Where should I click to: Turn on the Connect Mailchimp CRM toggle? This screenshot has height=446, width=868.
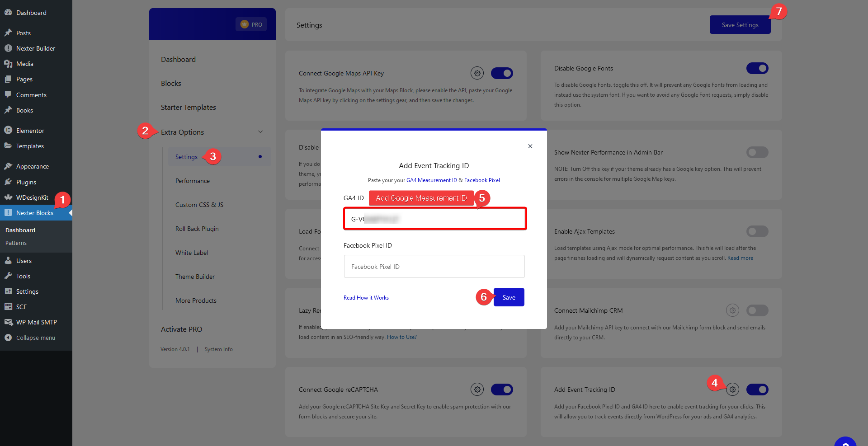tap(757, 310)
